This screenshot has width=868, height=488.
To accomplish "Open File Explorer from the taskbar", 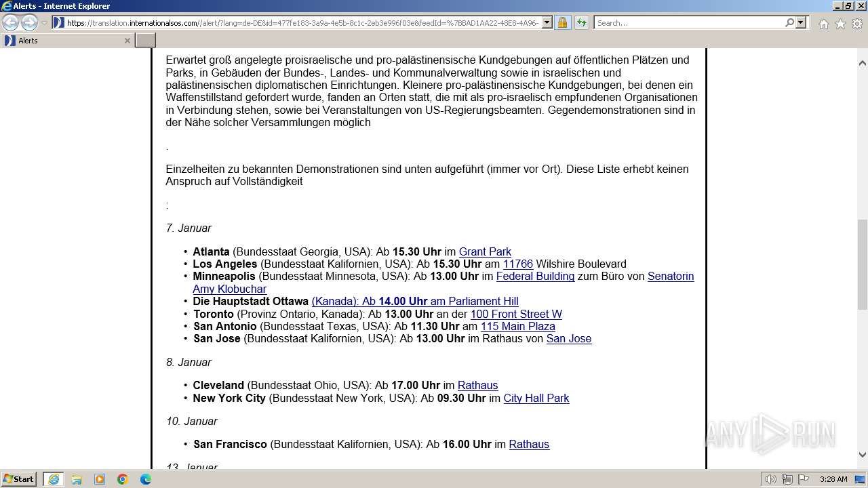I will (77, 479).
